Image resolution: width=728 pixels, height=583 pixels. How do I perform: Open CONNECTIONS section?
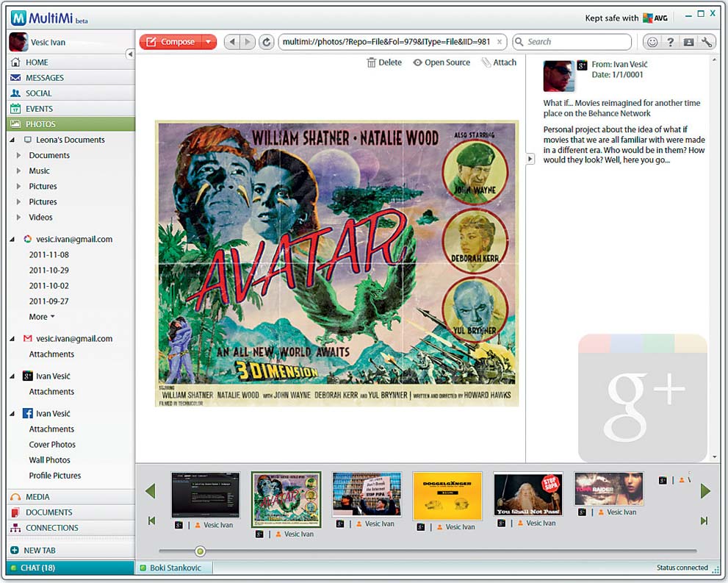[x=71, y=528]
